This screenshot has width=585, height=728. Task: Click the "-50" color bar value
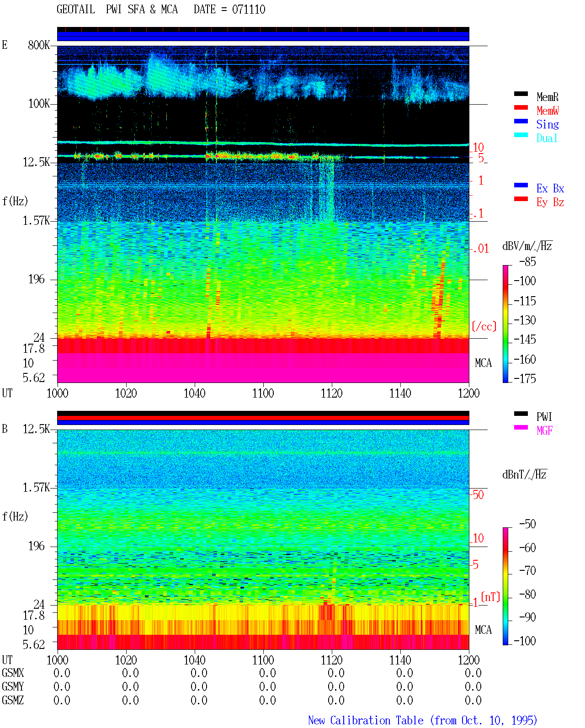tap(527, 524)
